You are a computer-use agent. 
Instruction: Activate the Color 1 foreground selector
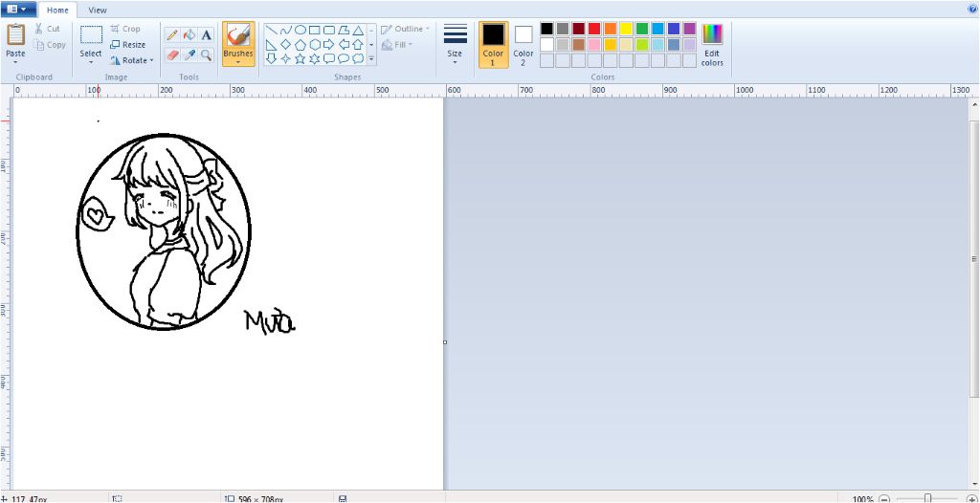click(493, 44)
